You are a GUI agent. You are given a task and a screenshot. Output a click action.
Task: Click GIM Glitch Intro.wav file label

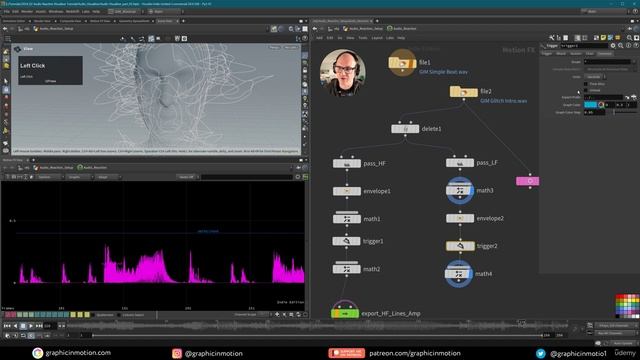503,101
